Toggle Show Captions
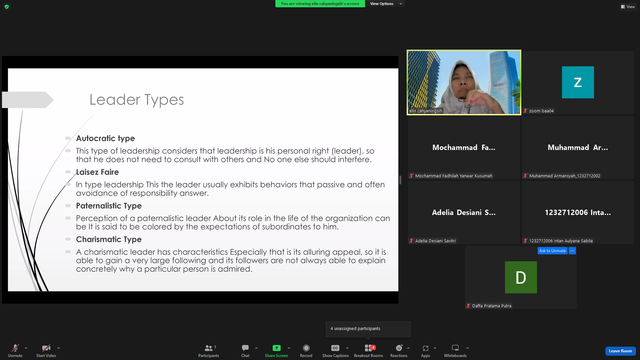Image resolution: width=640 pixels, height=360 pixels. pyautogui.click(x=335, y=350)
